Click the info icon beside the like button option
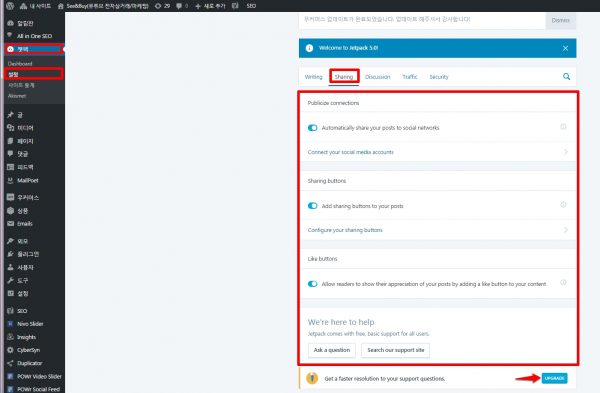Screen dimensions: 600x393 pos(563,282)
